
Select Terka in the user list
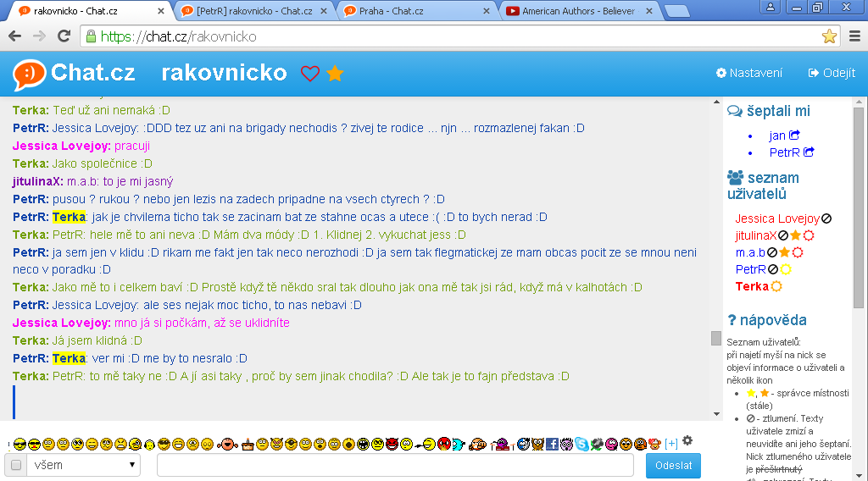[752, 286]
